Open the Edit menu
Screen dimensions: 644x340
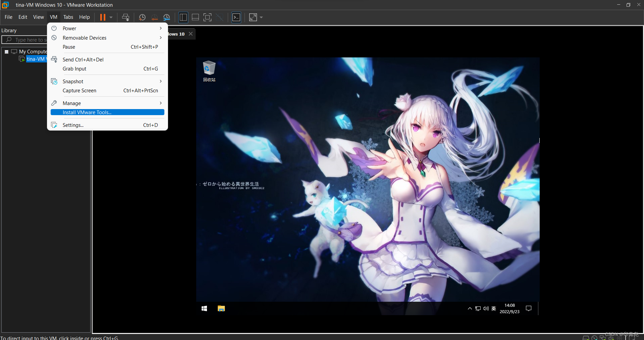tap(23, 17)
